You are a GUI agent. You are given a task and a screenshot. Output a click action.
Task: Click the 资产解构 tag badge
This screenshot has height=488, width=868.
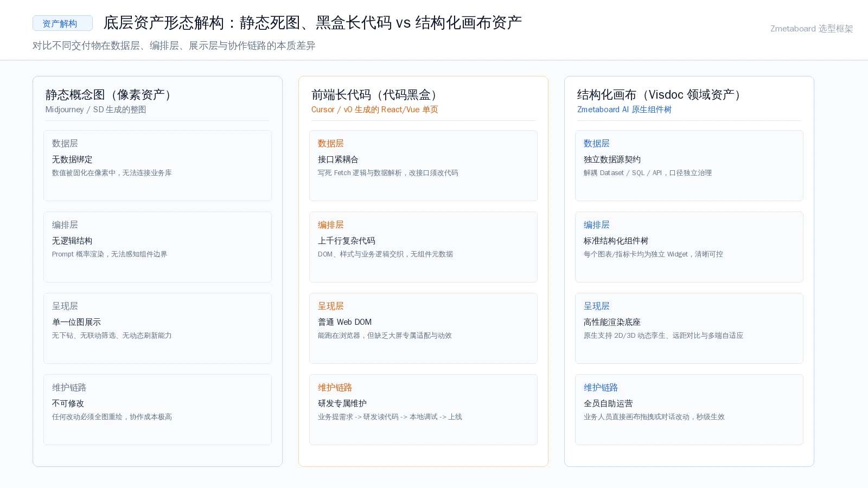[62, 23]
